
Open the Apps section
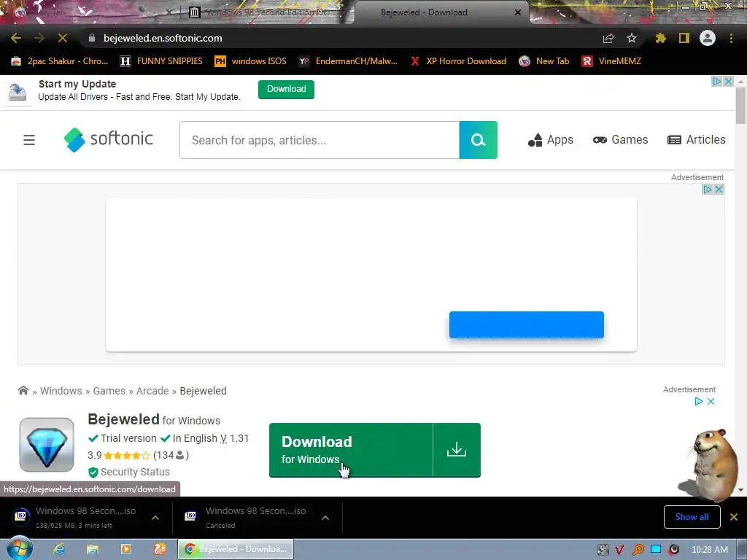click(x=551, y=140)
